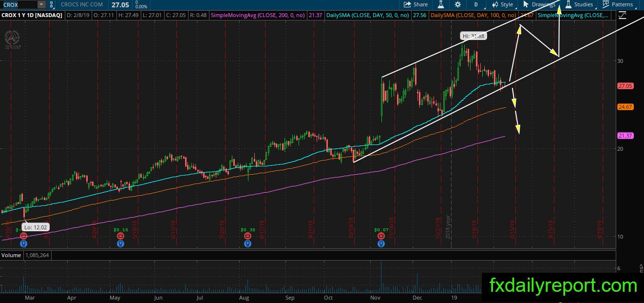Image resolution: width=644 pixels, height=303 pixels.
Task: Open the Studies menu
Action: click(x=578, y=4)
